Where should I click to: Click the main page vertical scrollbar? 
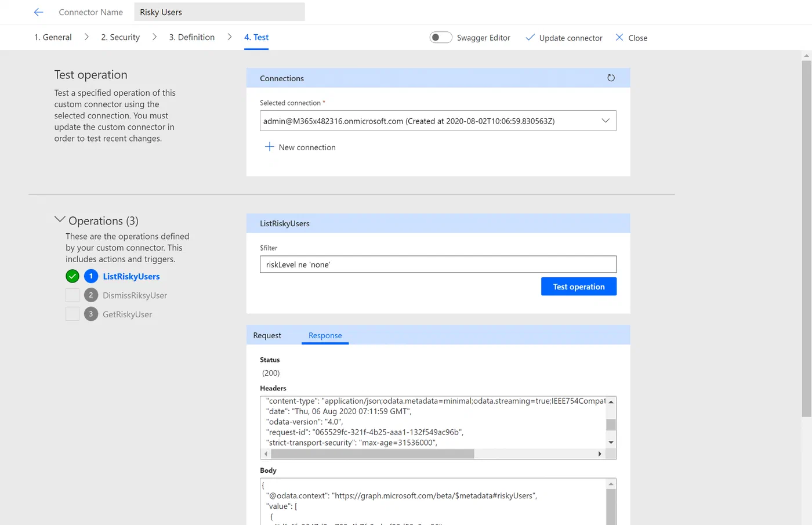(806, 238)
